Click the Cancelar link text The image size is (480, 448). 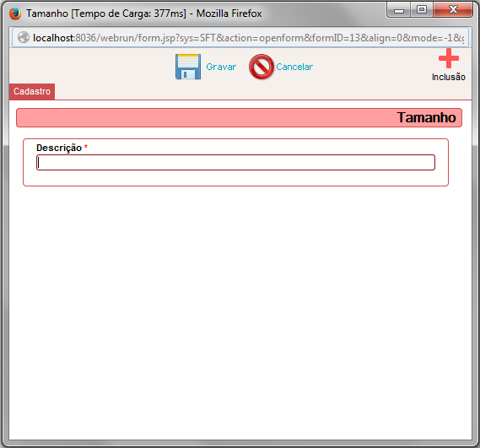pos(294,67)
